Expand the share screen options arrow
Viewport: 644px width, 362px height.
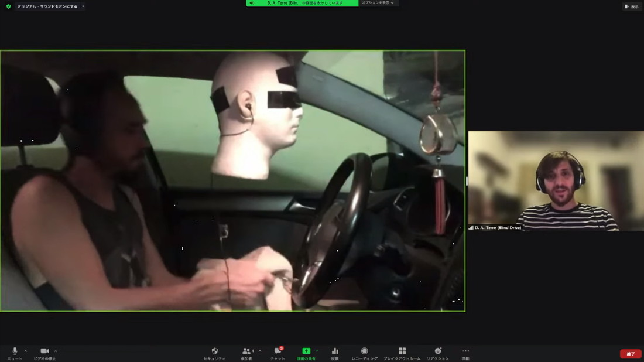tap(317, 351)
